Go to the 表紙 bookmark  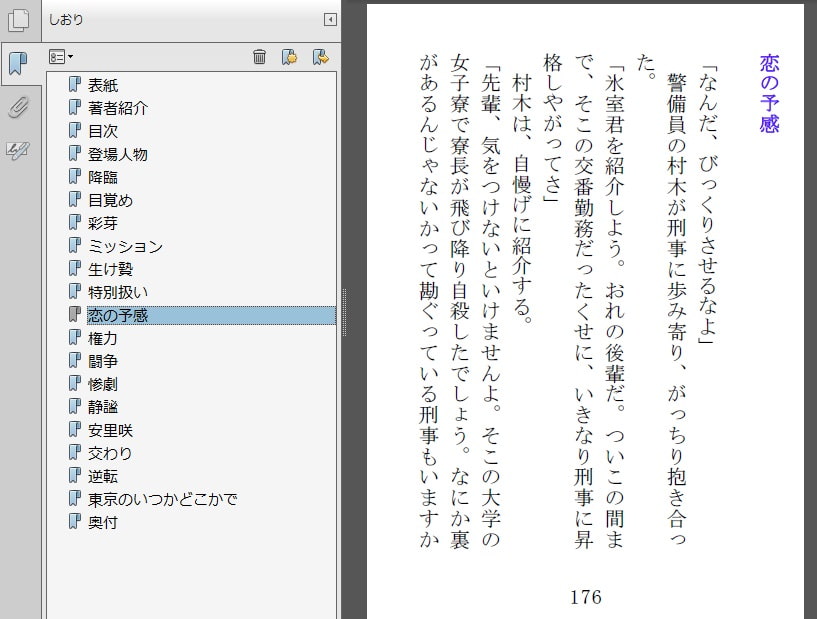[x=103, y=85]
